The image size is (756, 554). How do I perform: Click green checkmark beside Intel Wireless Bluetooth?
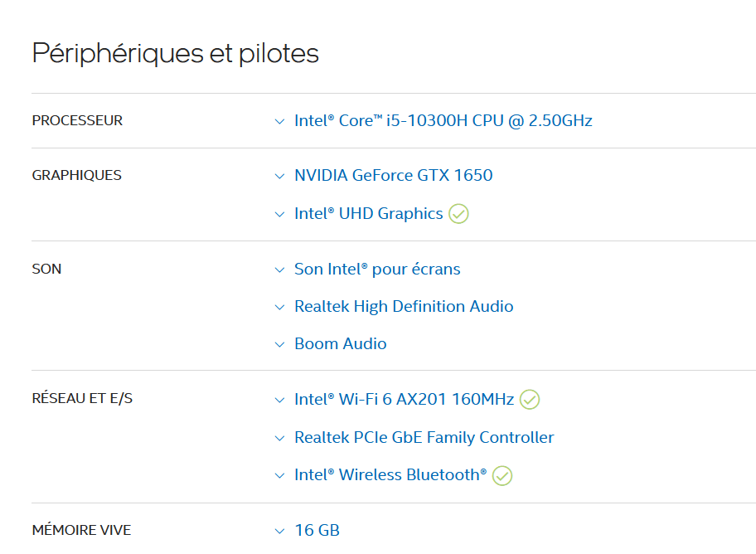(x=502, y=476)
